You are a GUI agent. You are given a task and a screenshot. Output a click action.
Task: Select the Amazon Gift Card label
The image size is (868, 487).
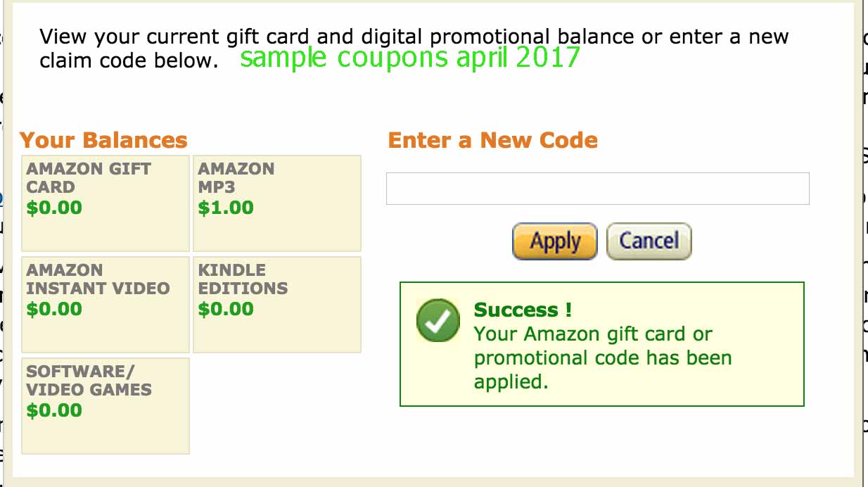point(89,178)
